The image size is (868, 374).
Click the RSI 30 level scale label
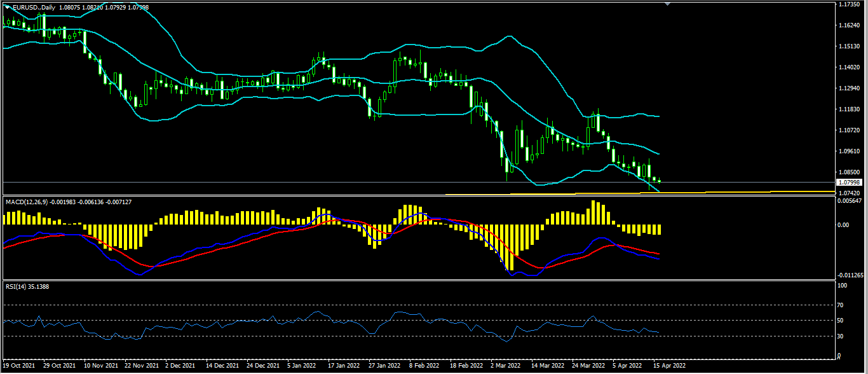click(842, 336)
